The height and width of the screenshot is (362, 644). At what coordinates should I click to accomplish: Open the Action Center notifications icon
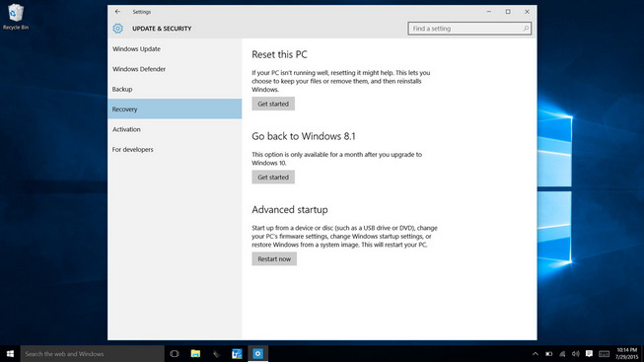(x=589, y=354)
